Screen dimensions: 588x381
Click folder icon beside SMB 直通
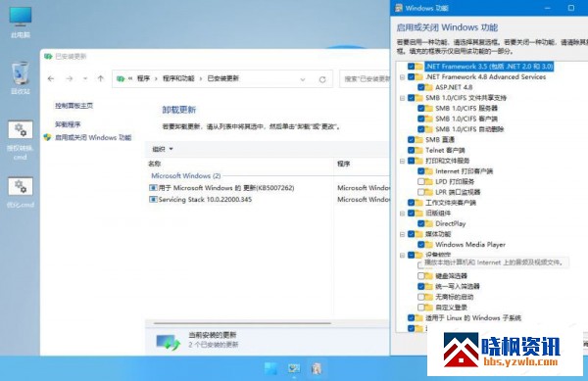418,140
